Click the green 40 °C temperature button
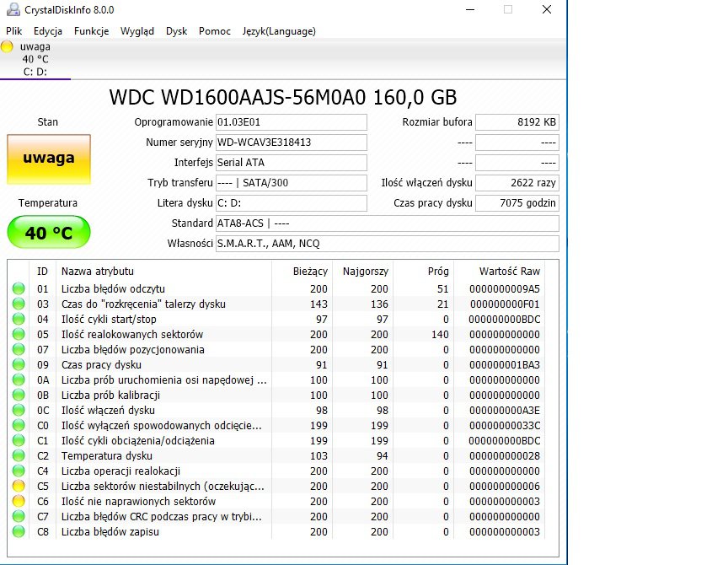728x565 pixels. click(49, 232)
